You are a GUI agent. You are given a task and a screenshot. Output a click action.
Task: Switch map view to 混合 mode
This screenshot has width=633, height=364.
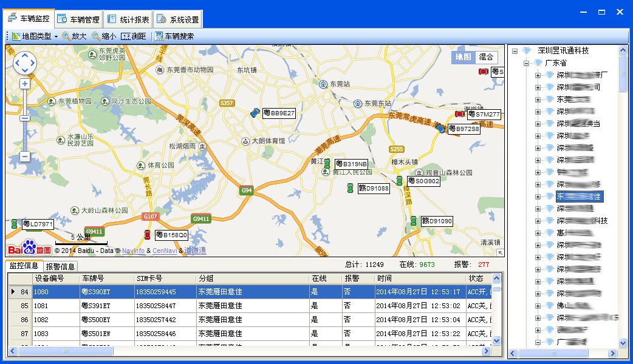click(486, 57)
